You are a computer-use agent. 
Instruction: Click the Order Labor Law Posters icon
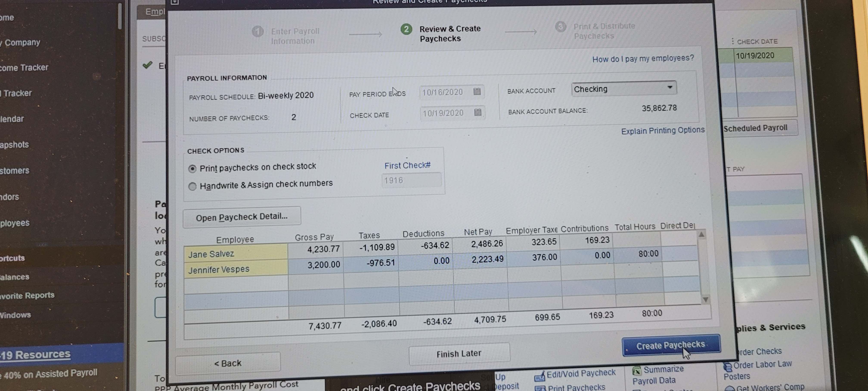tap(727, 367)
